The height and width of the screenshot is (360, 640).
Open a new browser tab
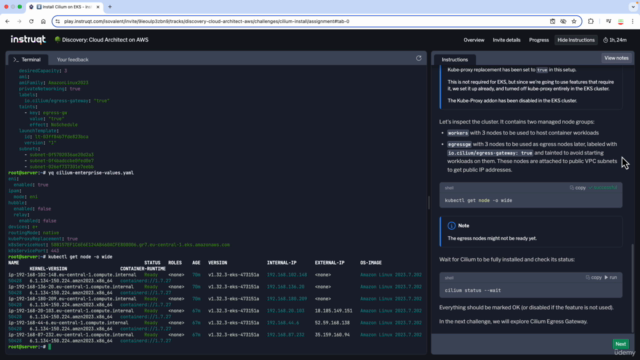click(x=110, y=7)
